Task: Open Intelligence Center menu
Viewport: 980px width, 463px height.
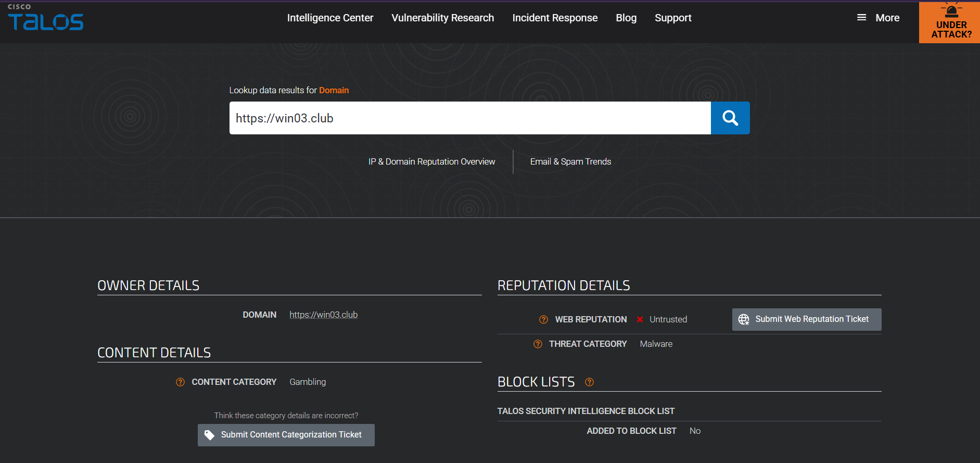Action: 330,18
